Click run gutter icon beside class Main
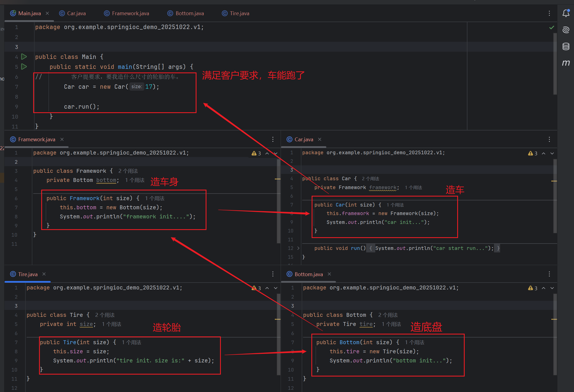Image resolution: width=574 pixels, height=392 pixels. click(24, 57)
